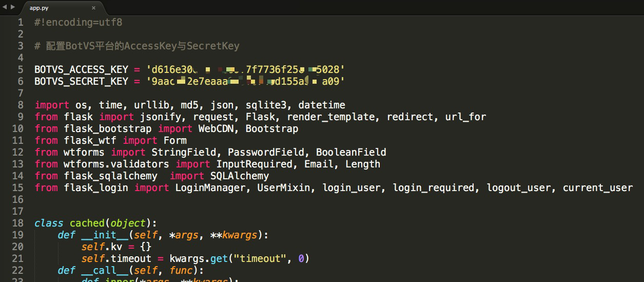Click line number 8 in the gutter
The height and width of the screenshot is (282, 644).
click(x=20, y=105)
